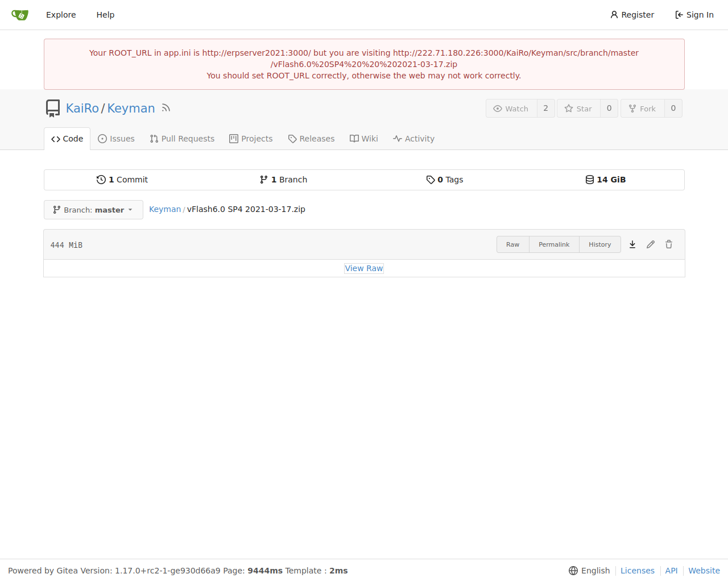Switch to the Issues tab
728x582 pixels.
116,139
